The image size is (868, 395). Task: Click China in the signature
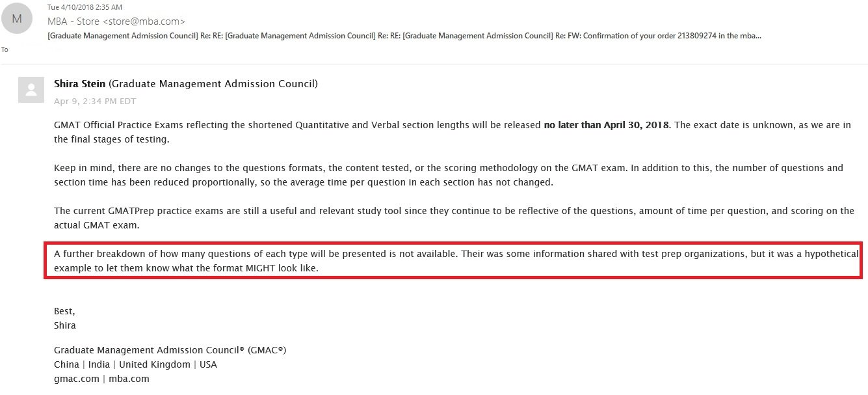66,364
